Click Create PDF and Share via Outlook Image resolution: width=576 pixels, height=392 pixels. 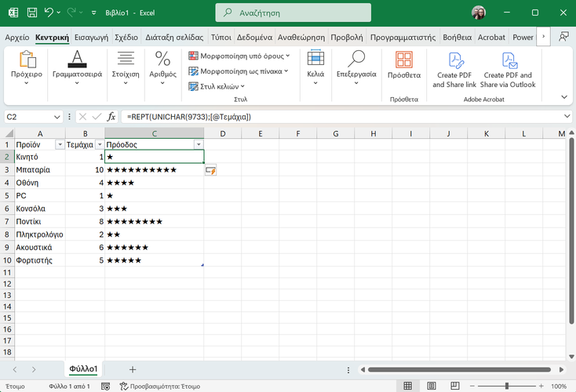507,69
